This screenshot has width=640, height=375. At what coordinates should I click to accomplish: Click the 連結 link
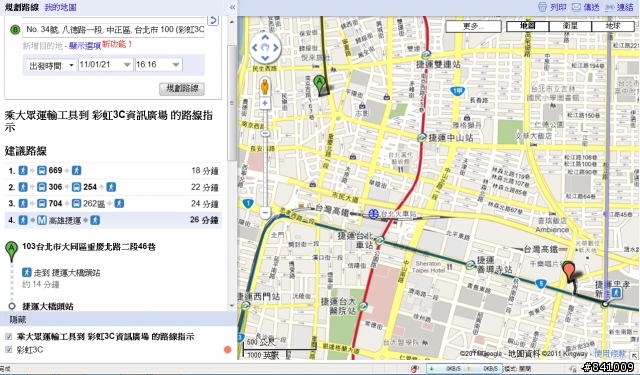point(625,7)
